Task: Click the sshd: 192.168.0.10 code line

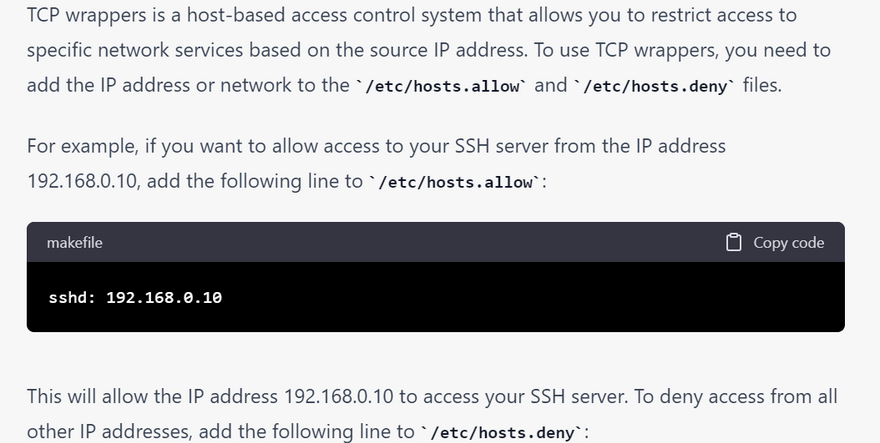Action: (135, 297)
